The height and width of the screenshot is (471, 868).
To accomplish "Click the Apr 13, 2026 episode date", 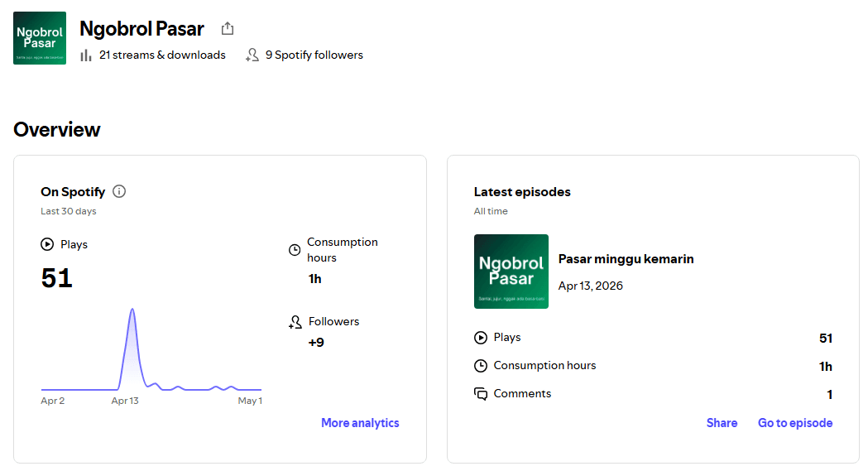I will coord(590,286).
